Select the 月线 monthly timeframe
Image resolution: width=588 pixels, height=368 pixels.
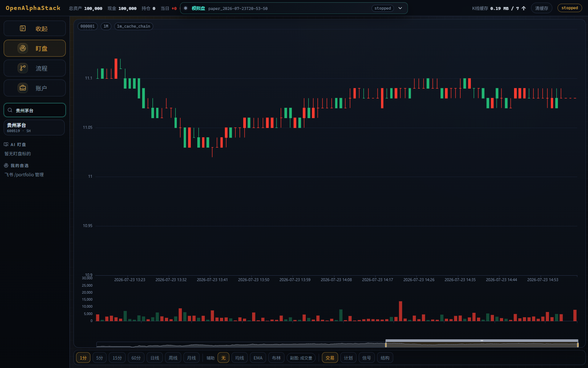click(191, 358)
